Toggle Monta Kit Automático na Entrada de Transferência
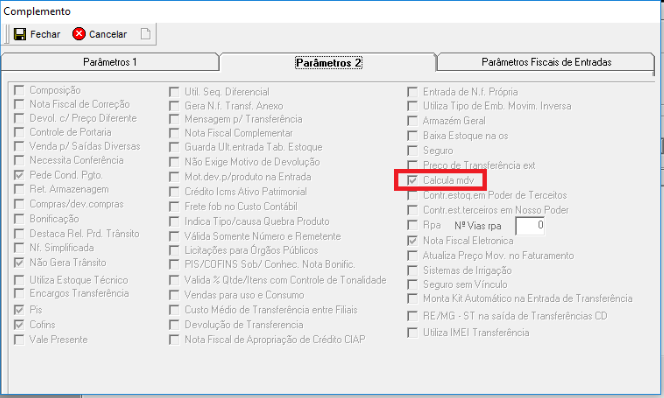Image resolution: width=664 pixels, height=398 pixels. [x=412, y=298]
